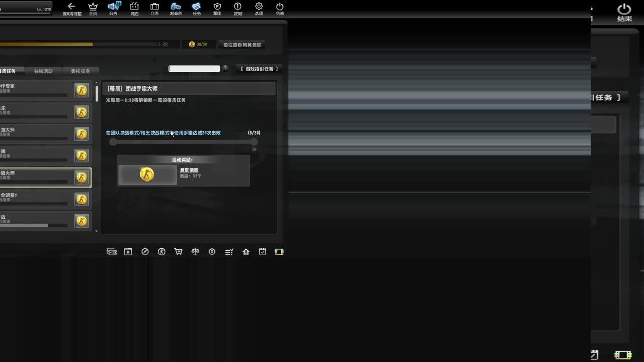The image size is (644, 362).
Task: Switch to 委托任务 tab
Action: [x=80, y=71]
